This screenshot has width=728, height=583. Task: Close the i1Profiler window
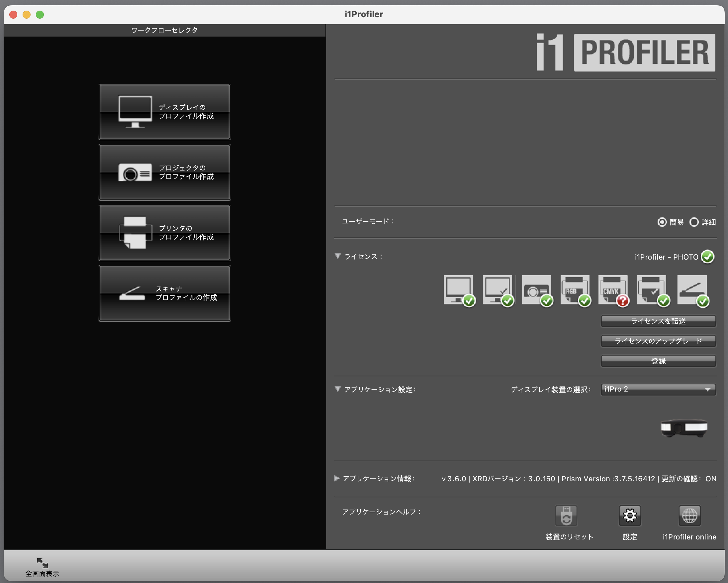(13, 15)
